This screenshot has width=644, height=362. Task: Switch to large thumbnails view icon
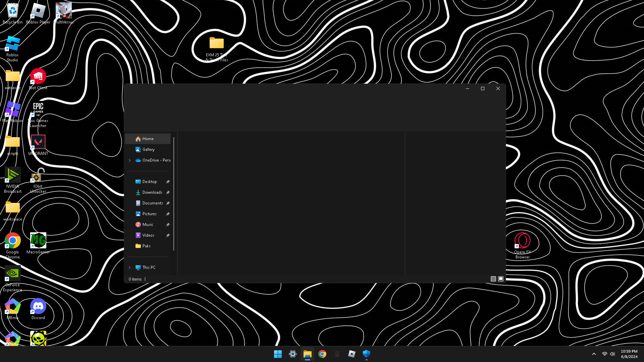point(501,279)
